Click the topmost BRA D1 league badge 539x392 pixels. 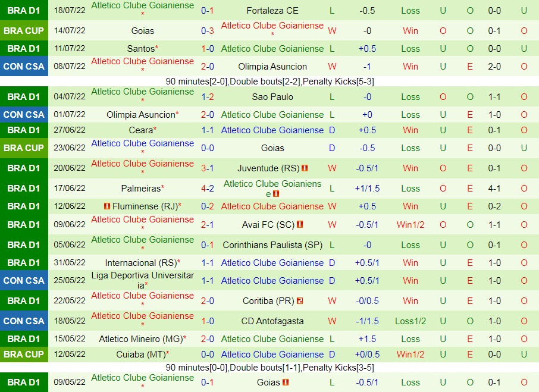24,10
